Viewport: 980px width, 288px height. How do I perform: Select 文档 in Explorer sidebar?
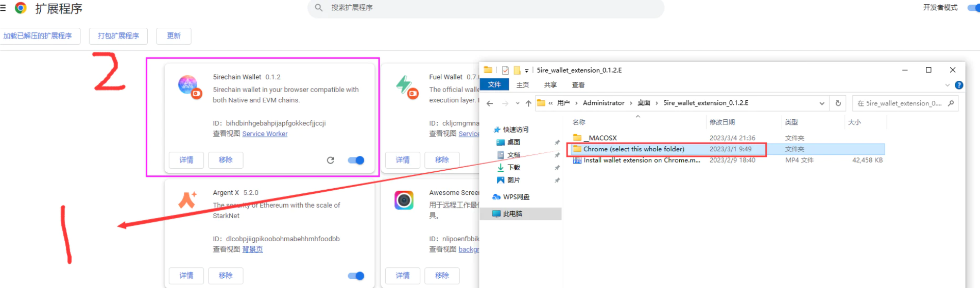pos(513,155)
